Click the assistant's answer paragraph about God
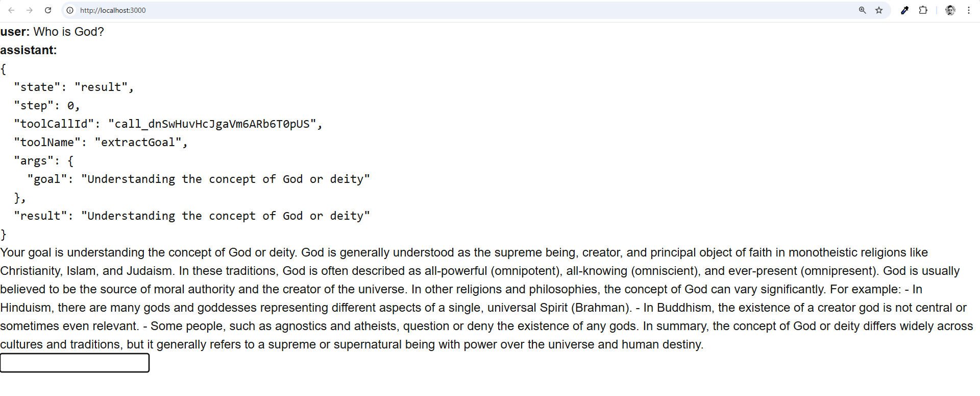The image size is (980, 396). coord(487,298)
